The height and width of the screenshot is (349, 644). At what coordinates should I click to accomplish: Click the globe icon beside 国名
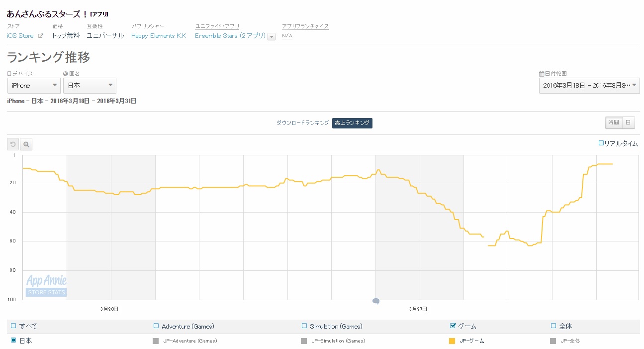pyautogui.click(x=66, y=73)
